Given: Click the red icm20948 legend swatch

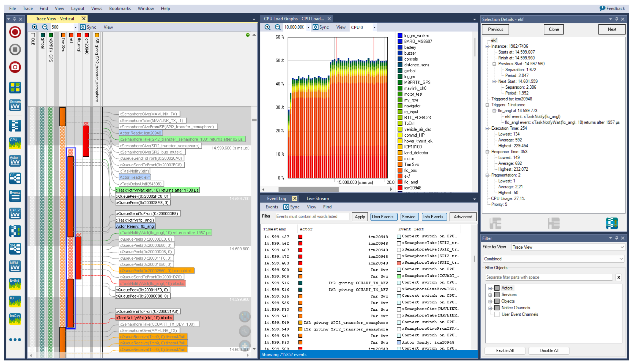Looking at the screenshot, I should (x=400, y=188).
